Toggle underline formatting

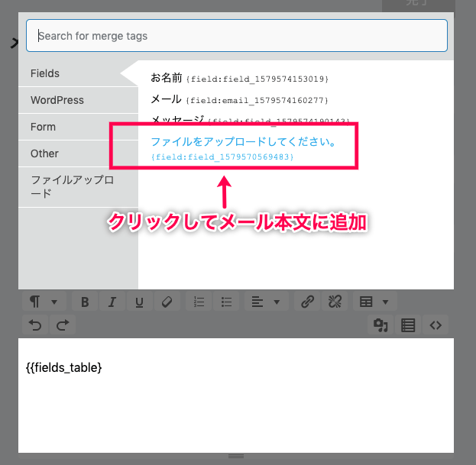click(x=139, y=302)
